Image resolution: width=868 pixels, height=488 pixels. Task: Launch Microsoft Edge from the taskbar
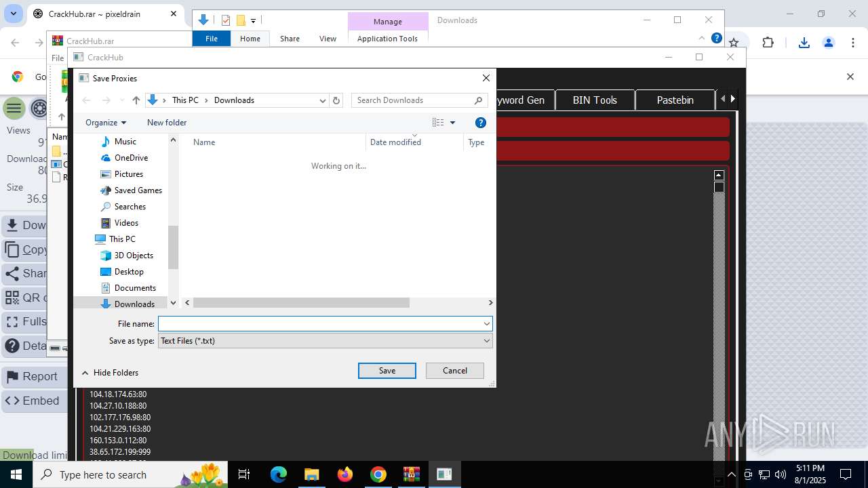(279, 474)
